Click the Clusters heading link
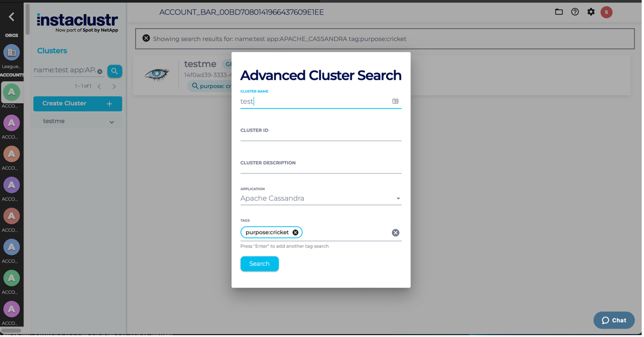The image size is (644, 337). (52, 51)
